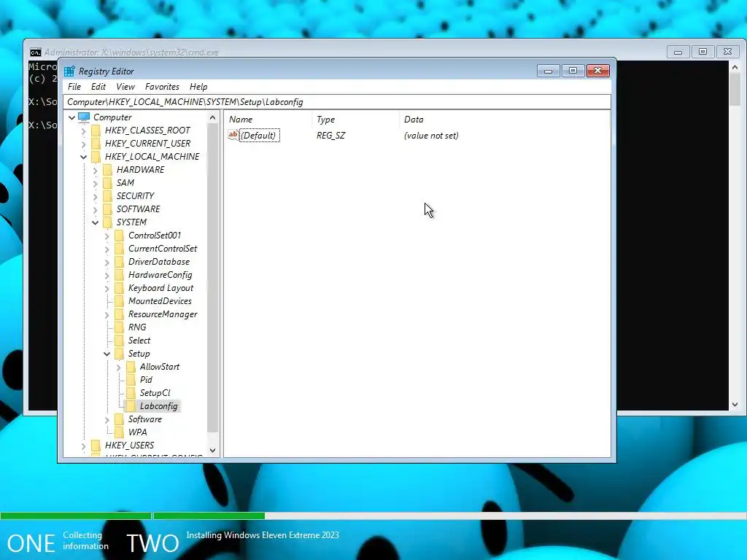This screenshot has height=560, width=747.
Task: Click the Registry Editor title bar icon
Action: coord(69,71)
